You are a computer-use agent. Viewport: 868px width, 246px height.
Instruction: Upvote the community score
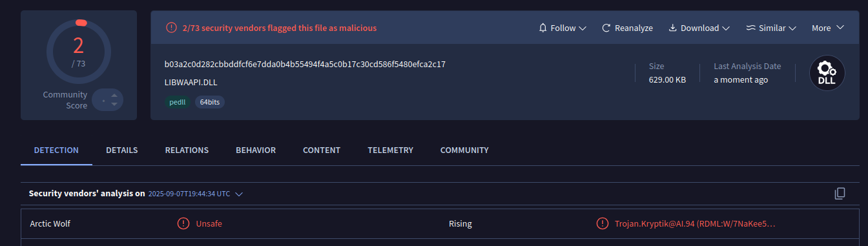pos(114,96)
